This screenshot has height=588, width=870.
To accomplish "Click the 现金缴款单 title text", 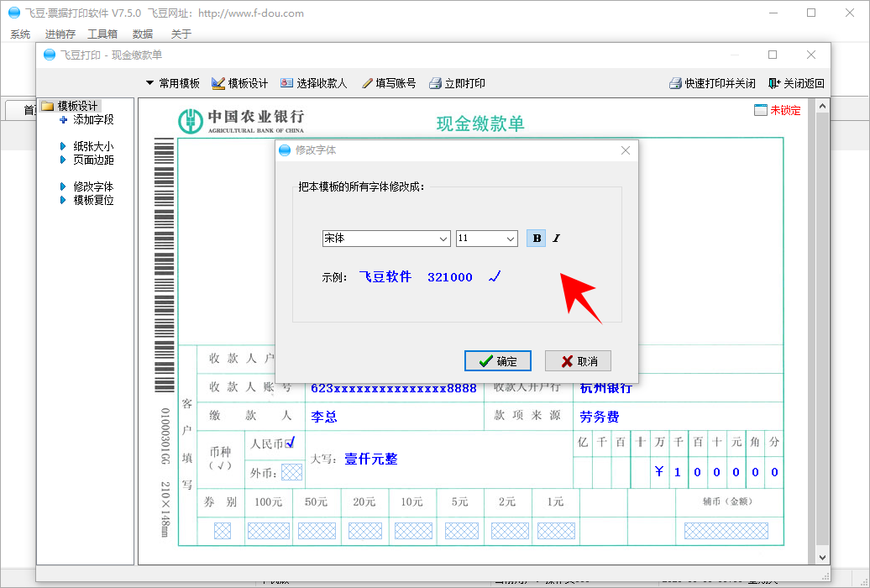I will point(480,123).
